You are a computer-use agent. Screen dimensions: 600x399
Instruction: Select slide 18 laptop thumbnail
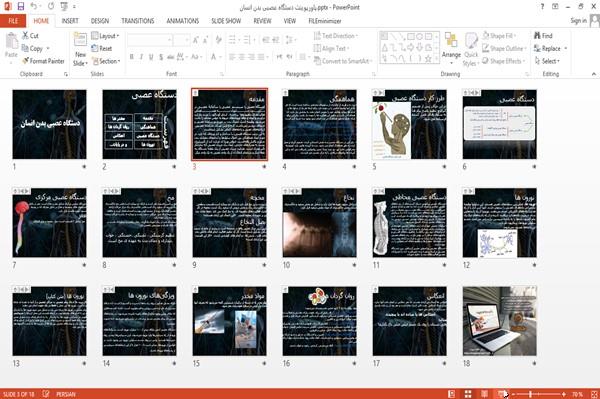(x=499, y=321)
